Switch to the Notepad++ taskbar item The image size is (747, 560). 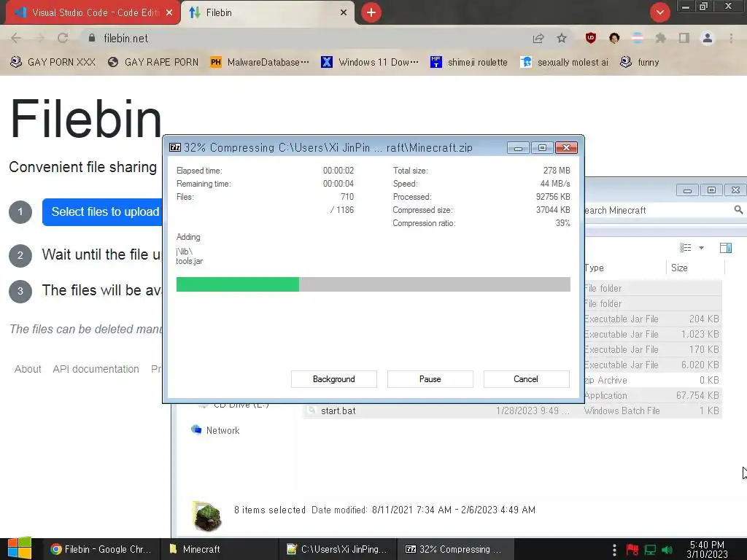coord(337,549)
